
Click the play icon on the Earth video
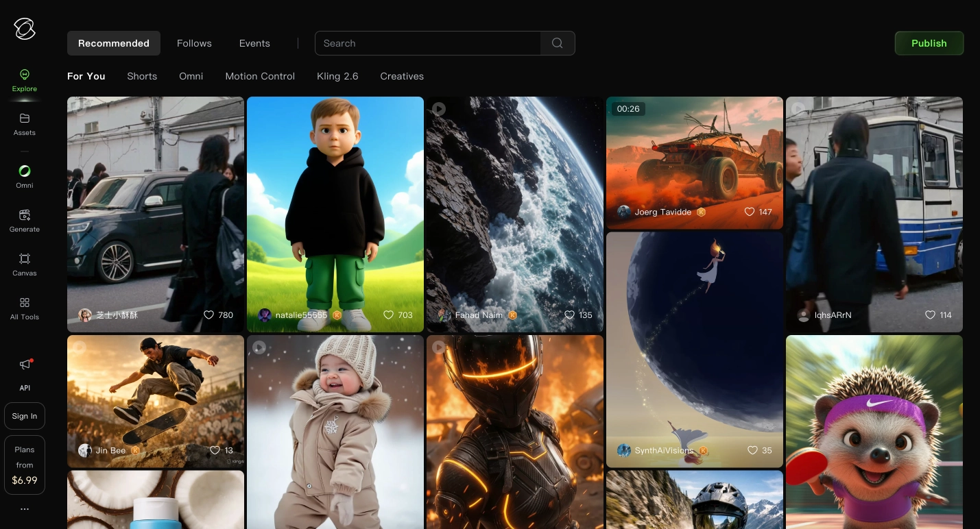tap(439, 109)
